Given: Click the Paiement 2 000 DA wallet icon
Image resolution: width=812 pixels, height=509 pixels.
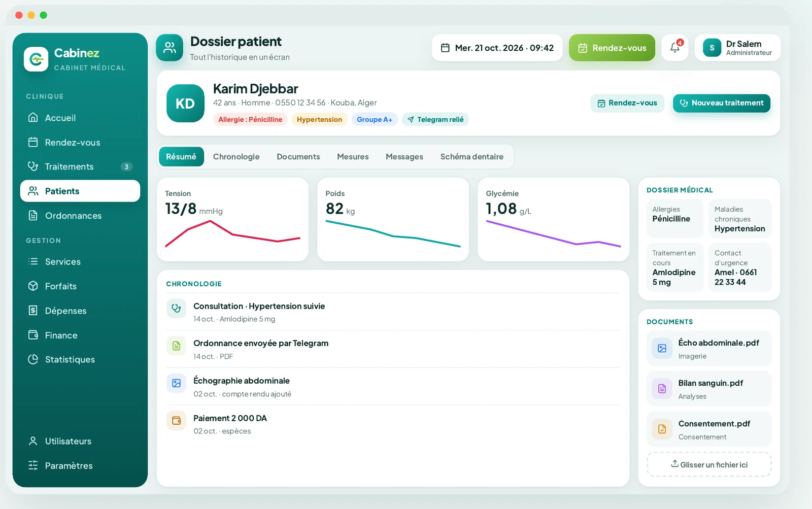Looking at the screenshot, I should 176,421.
